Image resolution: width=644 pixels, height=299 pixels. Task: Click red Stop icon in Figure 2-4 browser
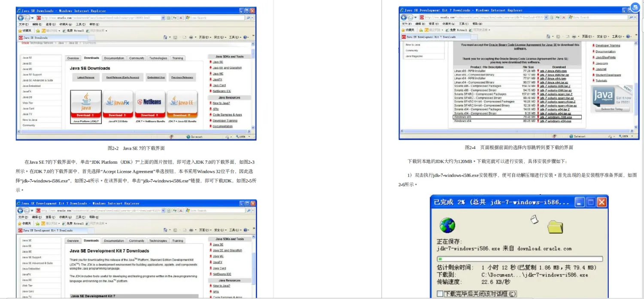click(x=563, y=18)
